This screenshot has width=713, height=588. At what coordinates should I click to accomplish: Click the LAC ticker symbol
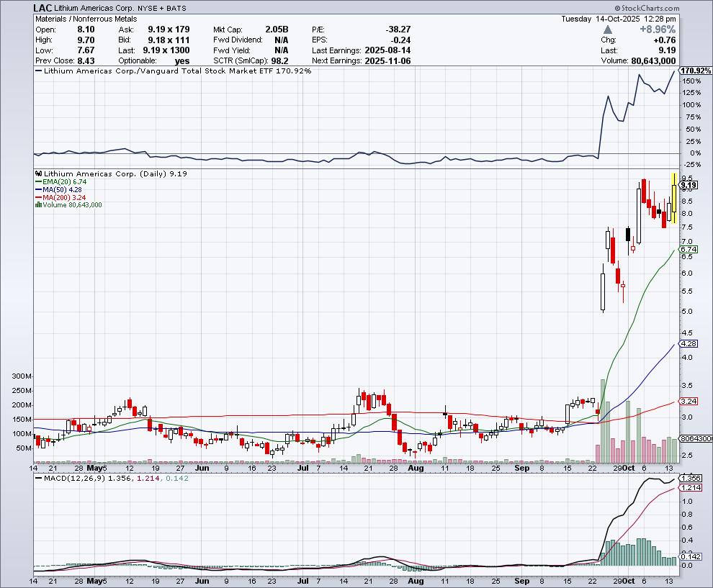tap(42, 8)
